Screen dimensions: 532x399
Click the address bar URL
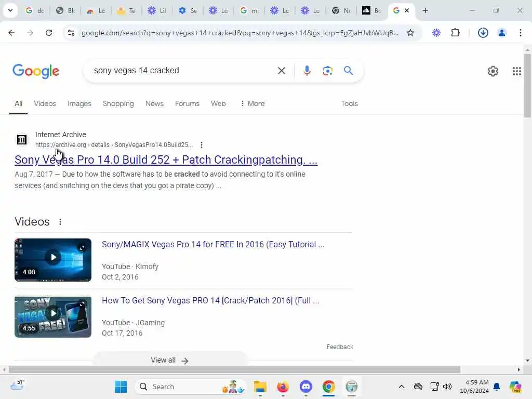coord(240,33)
